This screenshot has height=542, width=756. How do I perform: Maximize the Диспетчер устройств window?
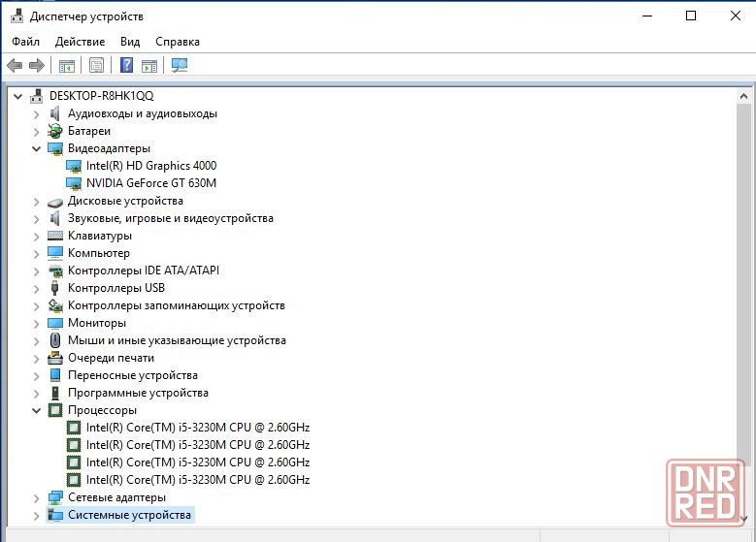tap(691, 16)
